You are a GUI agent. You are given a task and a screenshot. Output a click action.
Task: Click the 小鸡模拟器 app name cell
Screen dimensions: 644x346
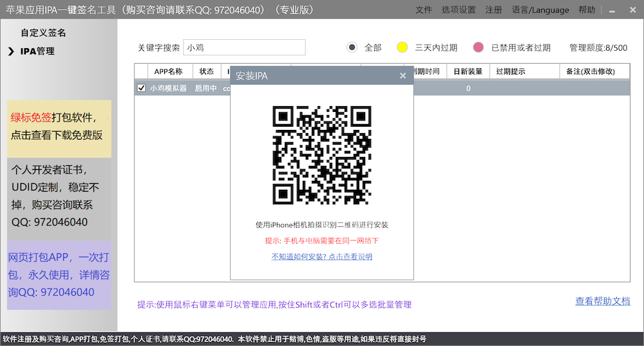tap(168, 88)
